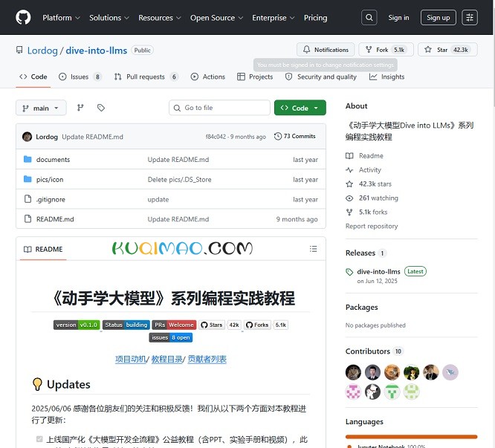Open appearance settings icon beside Sign up
The width and height of the screenshot is (495, 448).
[x=470, y=18]
